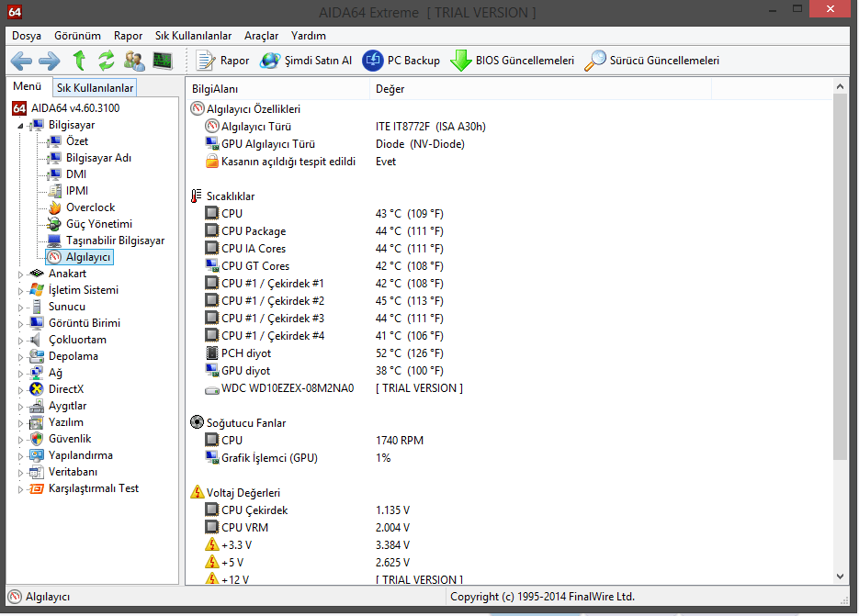The height and width of the screenshot is (616, 859).
Task: Click the Karşılaştırmalı Test icon
Action: tap(36, 487)
